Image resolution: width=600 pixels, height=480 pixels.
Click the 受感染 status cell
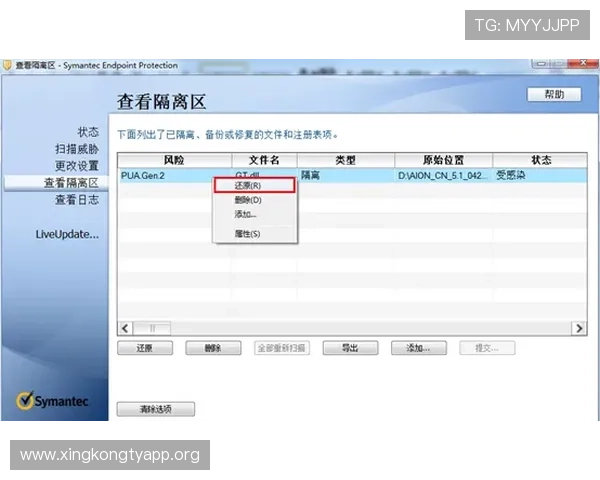[511, 175]
